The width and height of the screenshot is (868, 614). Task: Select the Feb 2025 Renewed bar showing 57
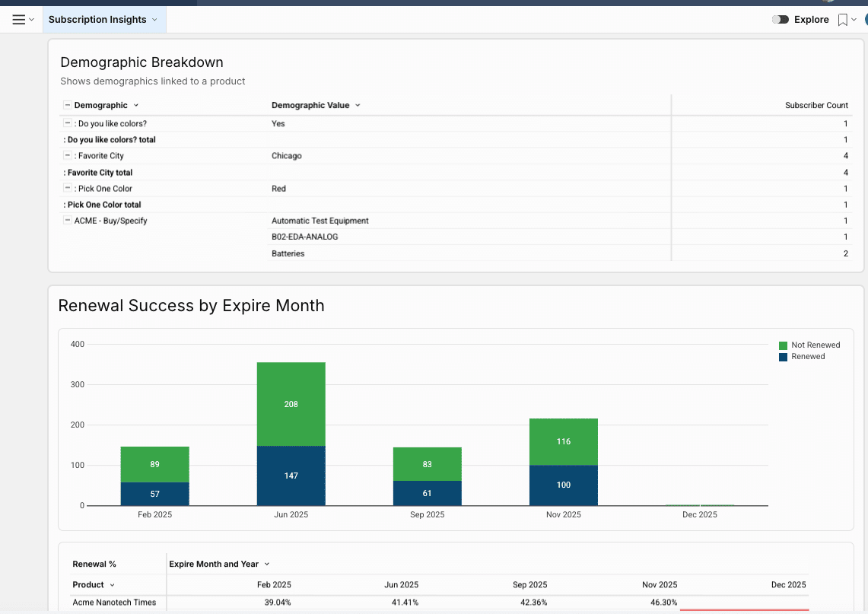154,494
